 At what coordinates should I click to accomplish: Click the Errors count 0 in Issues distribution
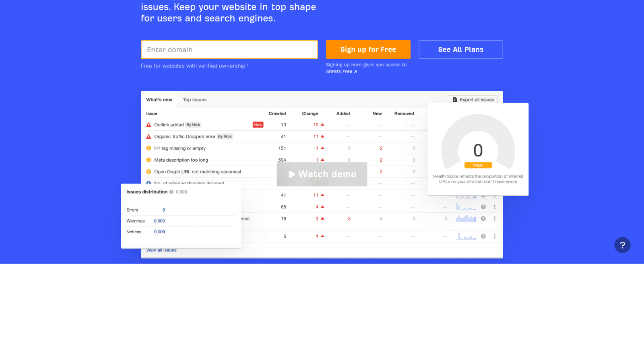[163, 210]
